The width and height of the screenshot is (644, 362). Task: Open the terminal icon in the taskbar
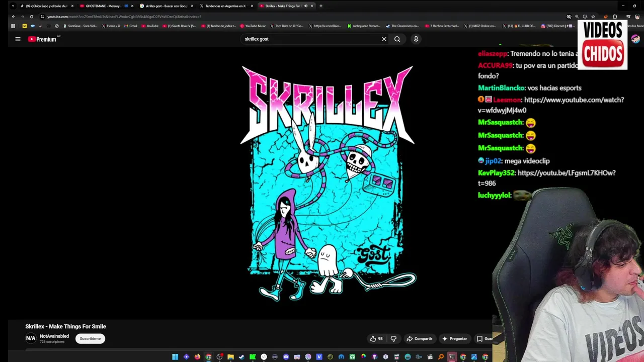pos(451,357)
